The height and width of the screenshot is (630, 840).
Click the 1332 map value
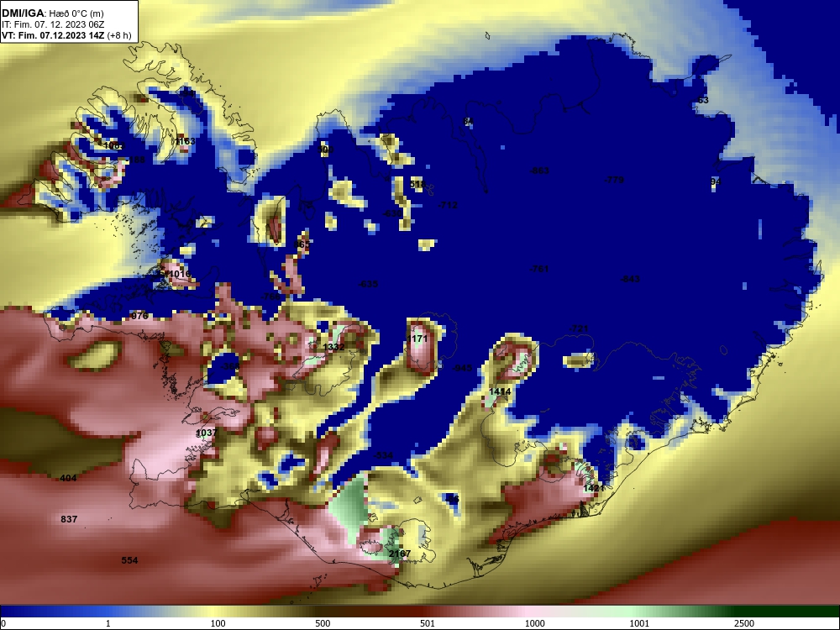click(333, 347)
